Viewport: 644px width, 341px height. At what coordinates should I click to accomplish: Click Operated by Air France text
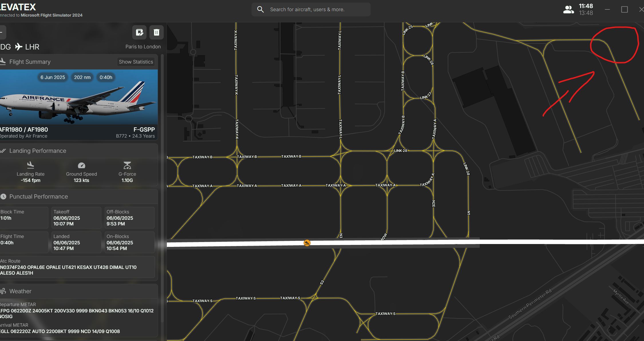coord(23,136)
